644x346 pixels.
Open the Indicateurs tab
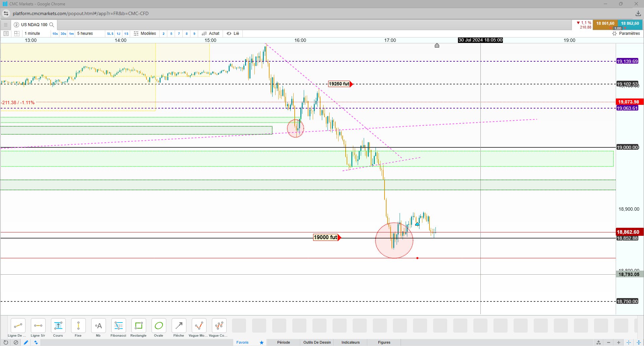point(351,342)
